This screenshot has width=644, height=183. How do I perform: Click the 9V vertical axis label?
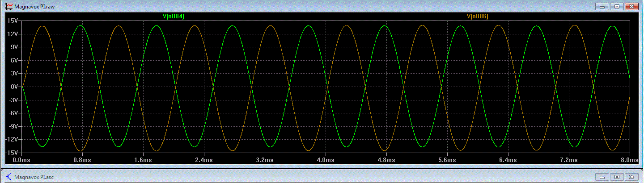pyautogui.click(x=13, y=47)
